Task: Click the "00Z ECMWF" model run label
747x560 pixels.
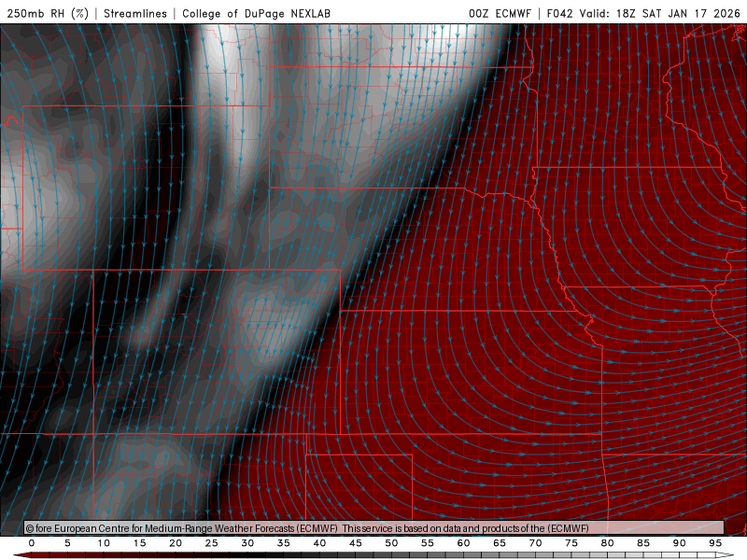Action: (x=500, y=13)
